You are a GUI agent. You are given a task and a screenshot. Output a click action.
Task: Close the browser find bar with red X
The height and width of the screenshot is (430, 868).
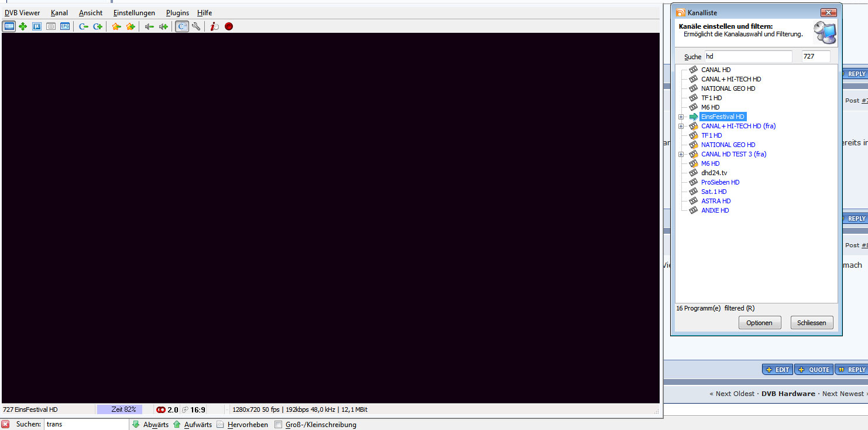click(x=5, y=424)
